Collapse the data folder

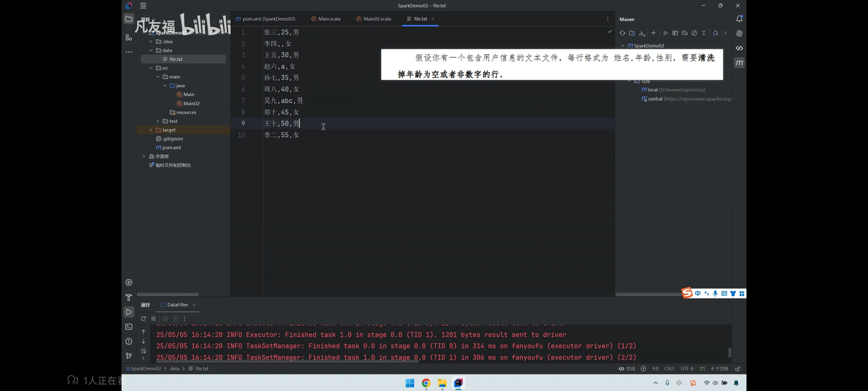tap(151, 50)
